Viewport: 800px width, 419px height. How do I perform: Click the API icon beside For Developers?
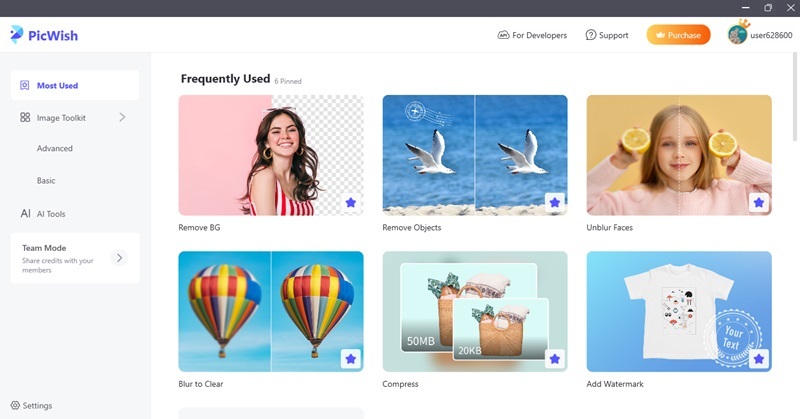[503, 35]
